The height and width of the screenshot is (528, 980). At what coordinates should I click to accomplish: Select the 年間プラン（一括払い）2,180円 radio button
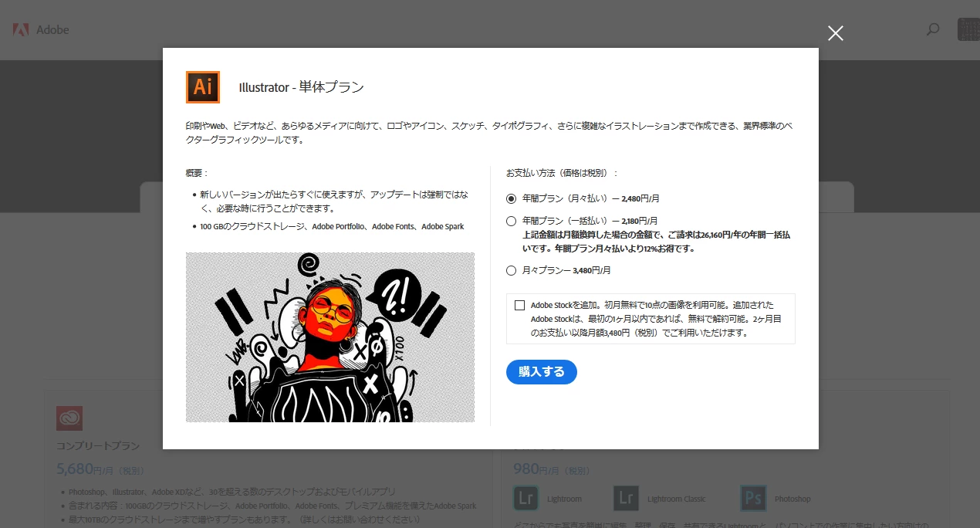coord(511,221)
